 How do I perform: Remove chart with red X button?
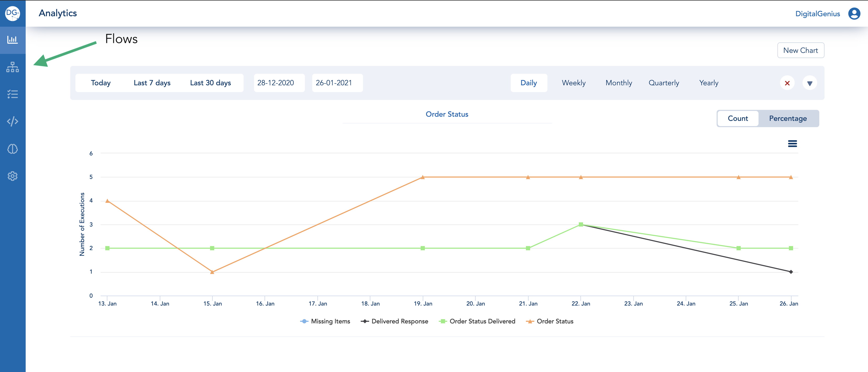(787, 83)
